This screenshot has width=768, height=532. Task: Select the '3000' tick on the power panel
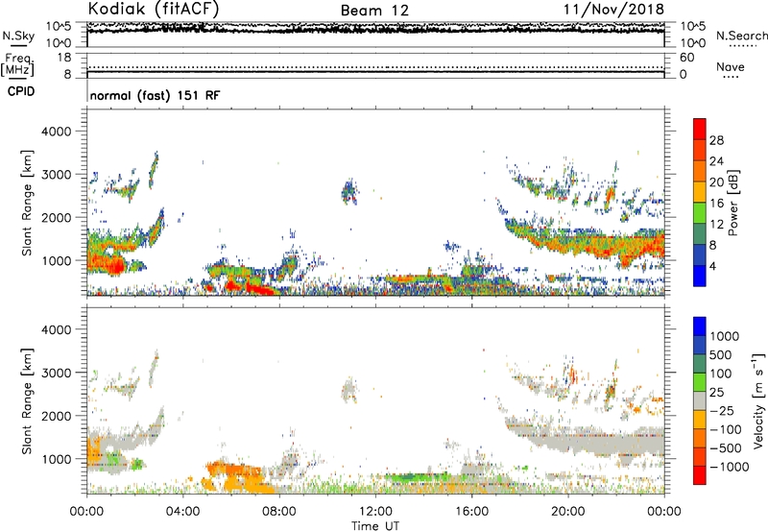(x=56, y=175)
